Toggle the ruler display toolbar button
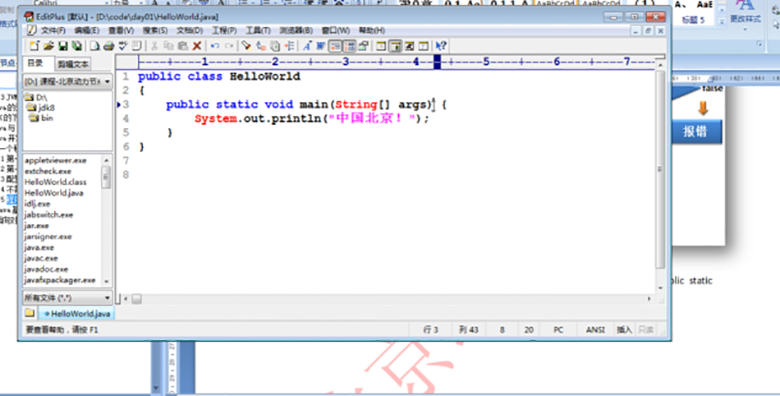Image resolution: width=780 pixels, height=396 pixels. [335, 46]
